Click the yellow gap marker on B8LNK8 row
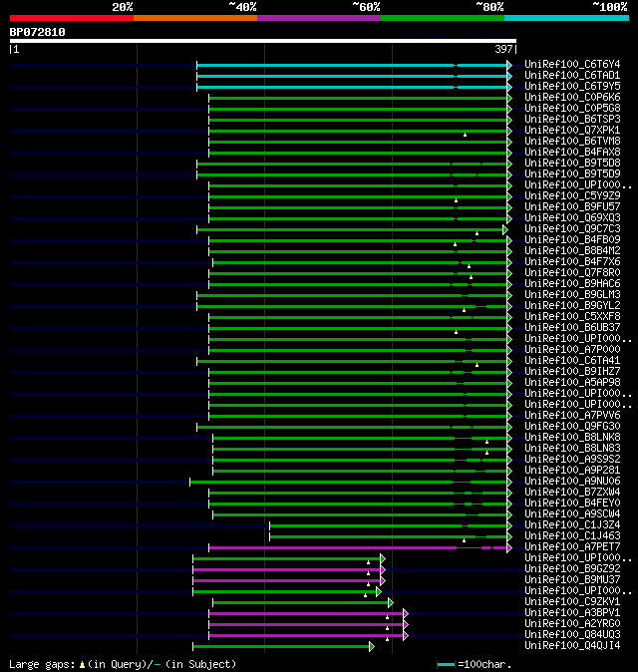 click(486, 442)
